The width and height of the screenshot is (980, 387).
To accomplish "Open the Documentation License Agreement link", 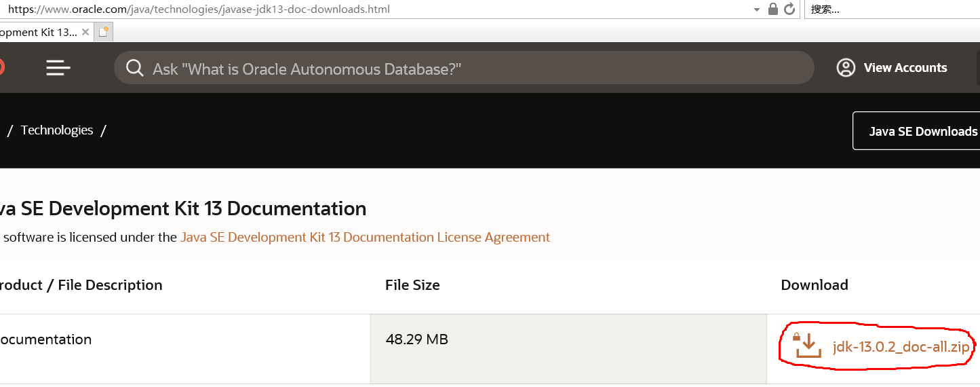I will pyautogui.click(x=365, y=237).
